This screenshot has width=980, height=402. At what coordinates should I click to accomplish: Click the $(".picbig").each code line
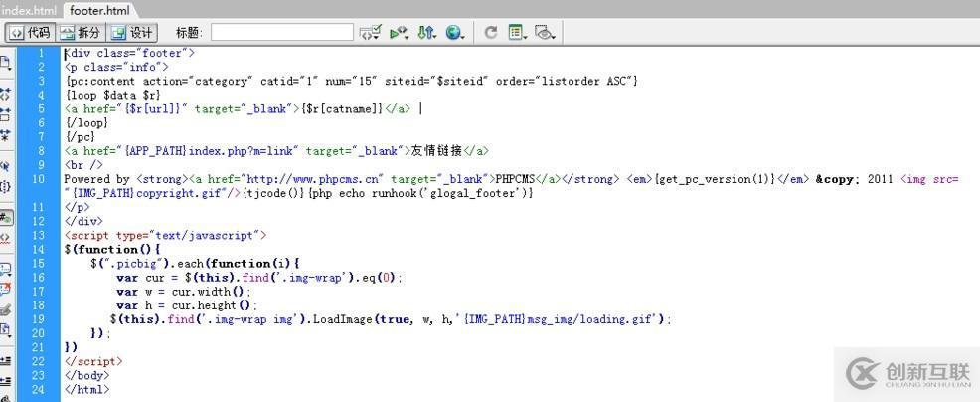[196, 264]
